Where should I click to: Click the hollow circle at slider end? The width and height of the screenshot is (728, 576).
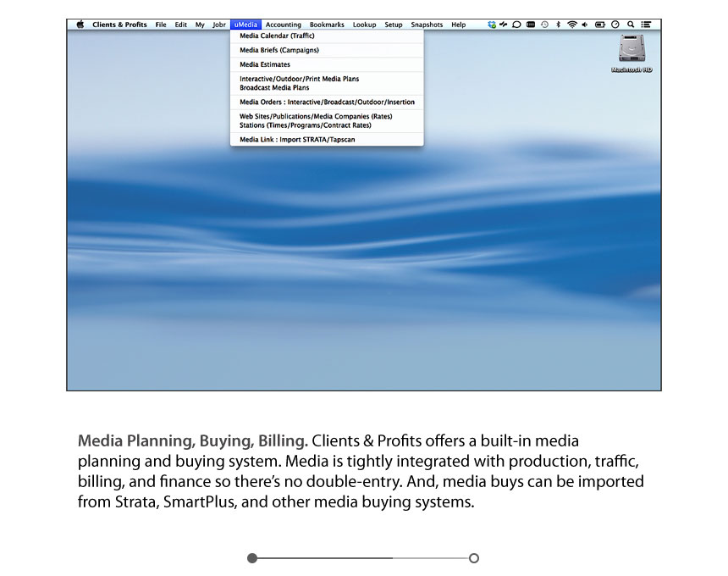(x=474, y=558)
